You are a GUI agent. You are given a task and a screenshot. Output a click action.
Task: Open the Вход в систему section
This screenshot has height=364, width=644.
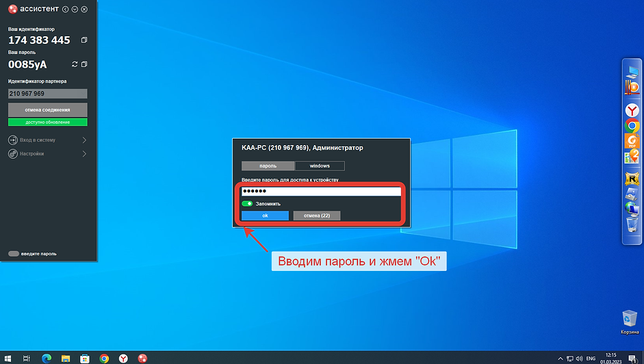tap(48, 140)
